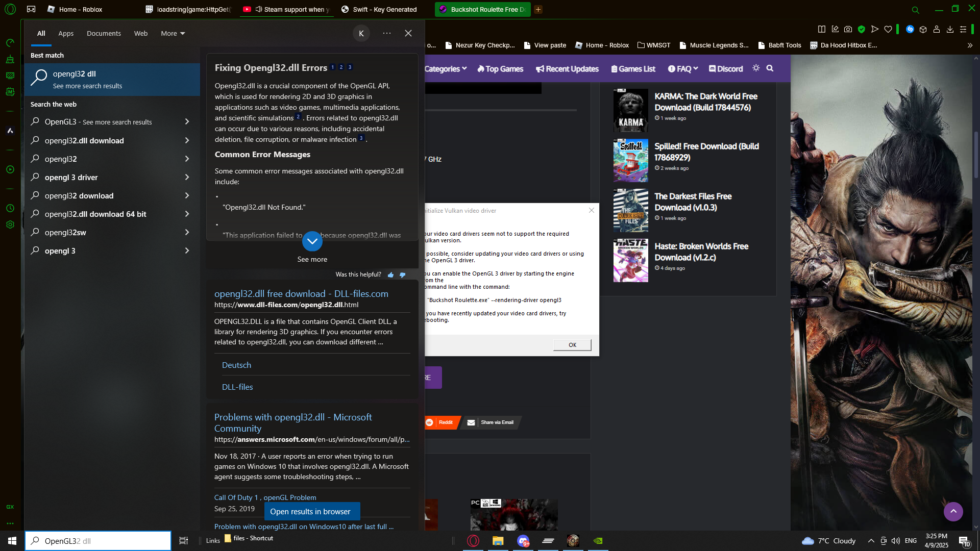Click the purple scroll-to-top button
Viewport: 980px width, 551px height.
point(953,512)
